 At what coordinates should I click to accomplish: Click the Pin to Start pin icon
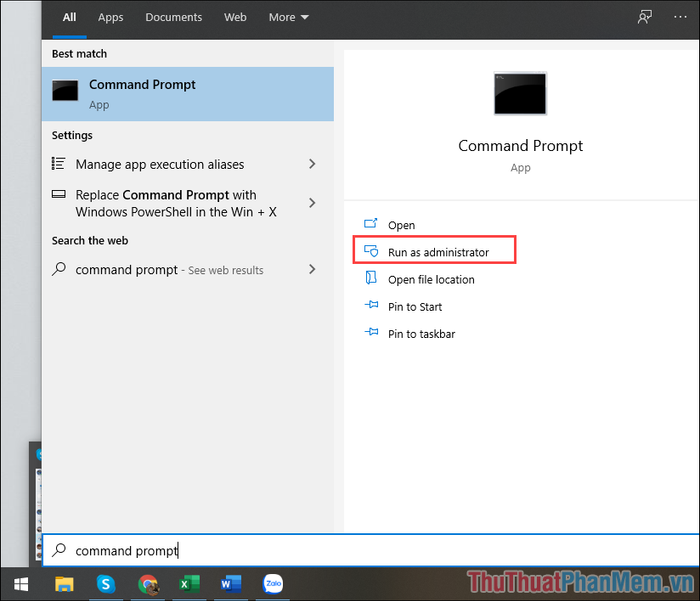(x=371, y=305)
